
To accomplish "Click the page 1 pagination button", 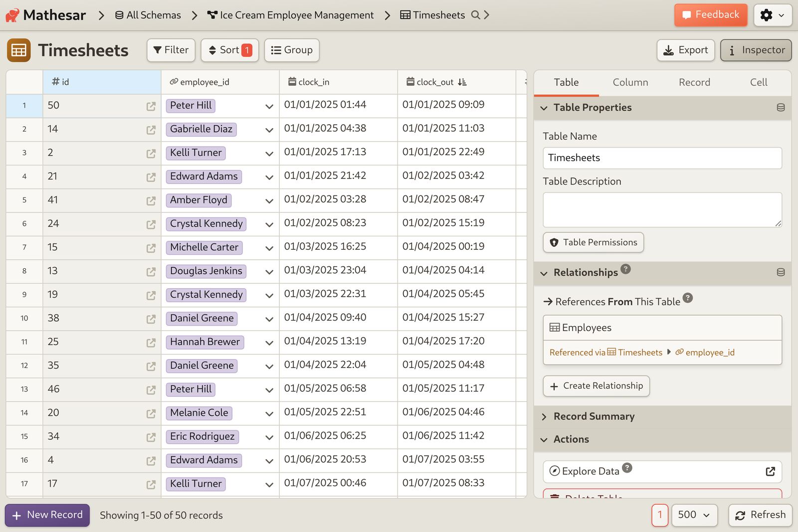I will pos(659,515).
